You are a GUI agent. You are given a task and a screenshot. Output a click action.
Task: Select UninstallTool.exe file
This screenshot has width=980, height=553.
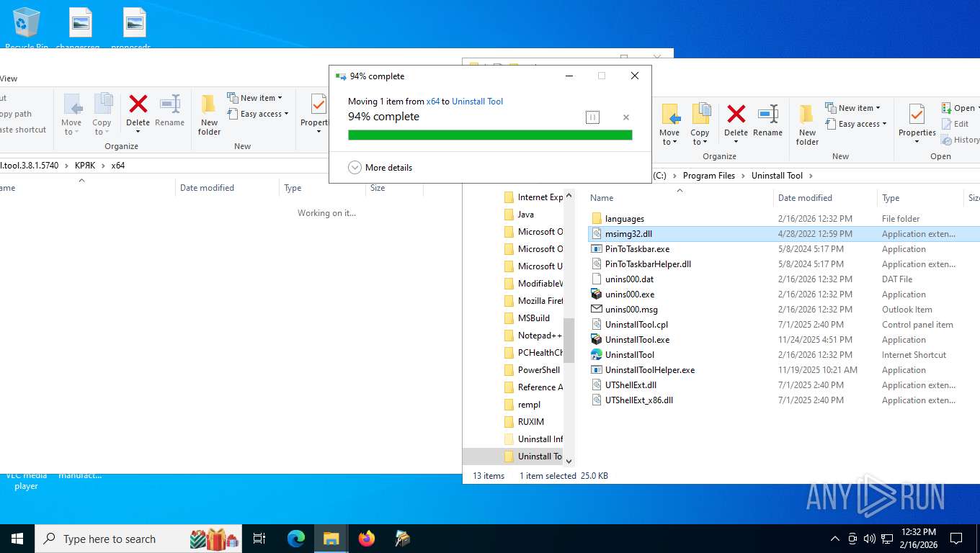coord(637,340)
